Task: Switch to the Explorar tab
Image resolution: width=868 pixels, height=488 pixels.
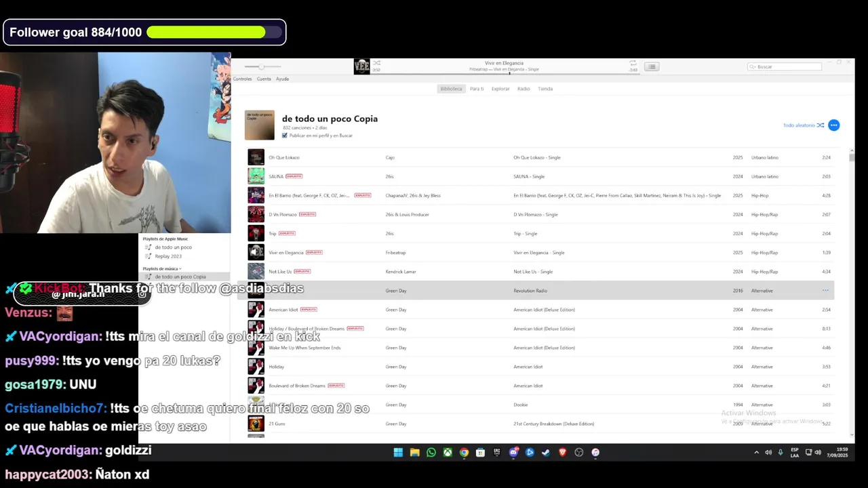Action: (500, 89)
